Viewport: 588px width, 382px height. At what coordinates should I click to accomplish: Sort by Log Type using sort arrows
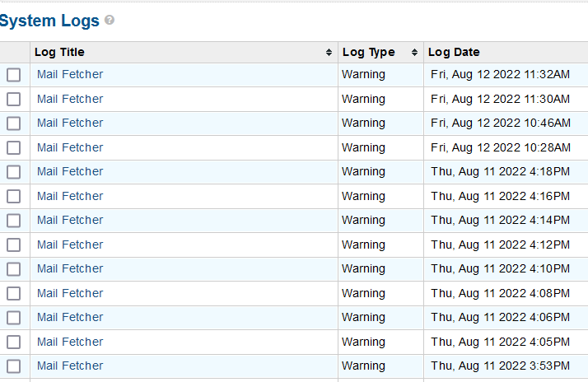tap(413, 53)
